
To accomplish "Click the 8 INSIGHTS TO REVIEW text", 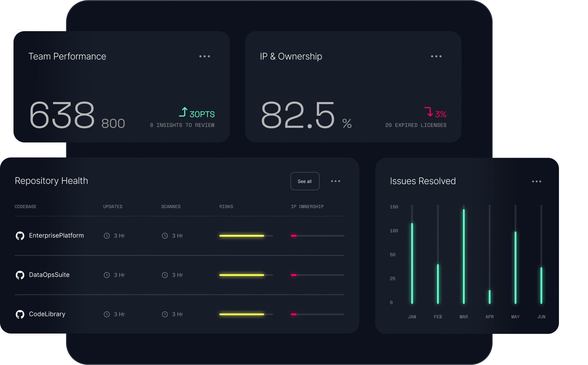I will 182,125.
